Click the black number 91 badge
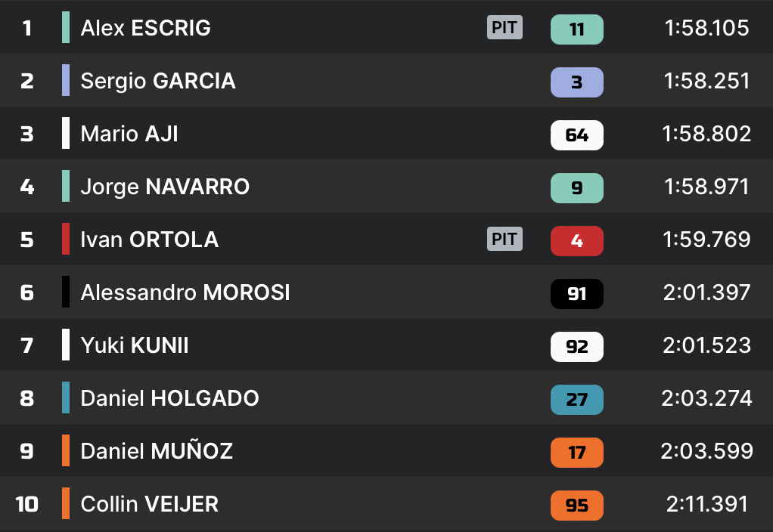This screenshot has height=532, width=773. pos(576,294)
